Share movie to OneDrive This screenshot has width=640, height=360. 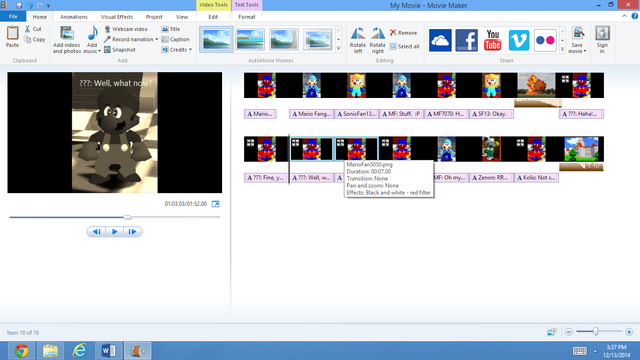(440, 40)
